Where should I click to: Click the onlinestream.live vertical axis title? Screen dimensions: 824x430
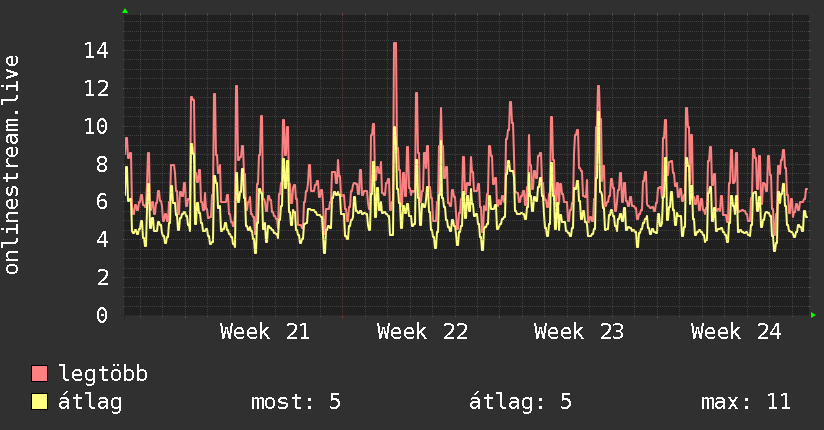(11, 165)
